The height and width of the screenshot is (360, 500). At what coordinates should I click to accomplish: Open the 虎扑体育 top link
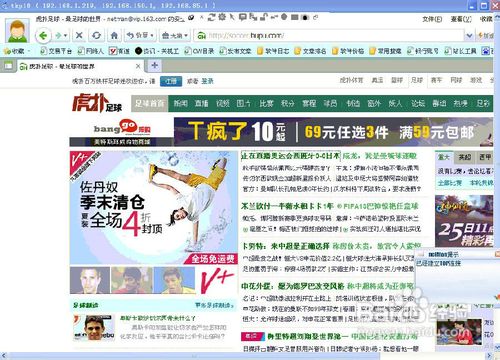(351, 80)
